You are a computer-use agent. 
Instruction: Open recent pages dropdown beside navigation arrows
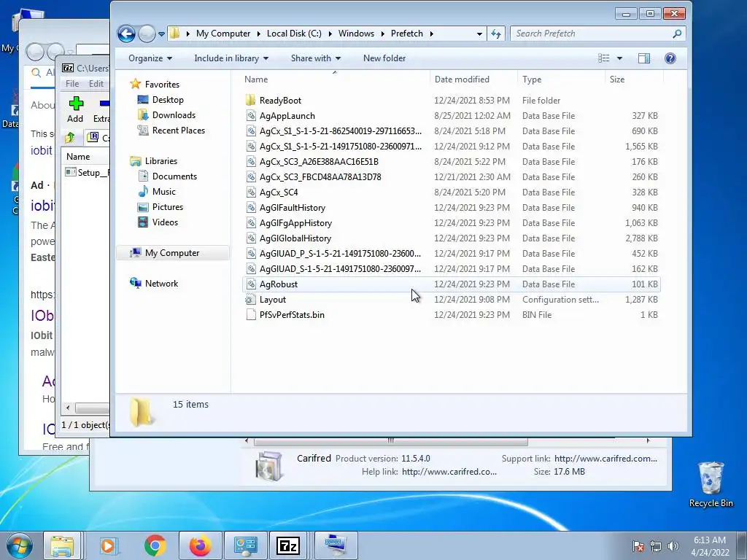pos(161,34)
